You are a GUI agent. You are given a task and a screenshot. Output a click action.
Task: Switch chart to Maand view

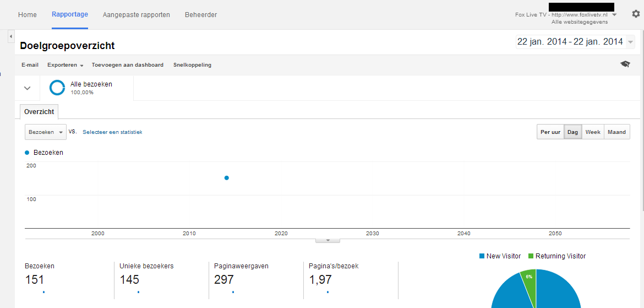click(617, 132)
